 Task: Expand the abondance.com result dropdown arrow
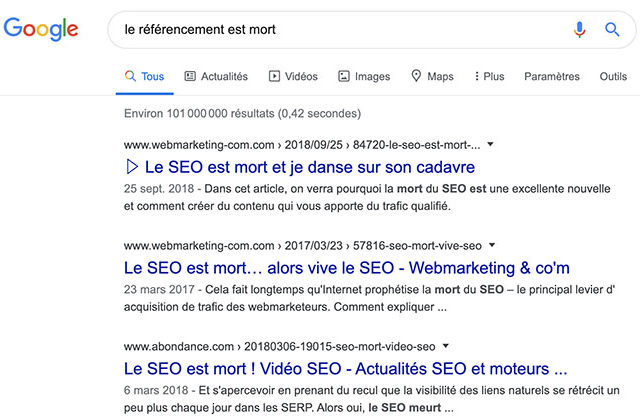(x=446, y=346)
